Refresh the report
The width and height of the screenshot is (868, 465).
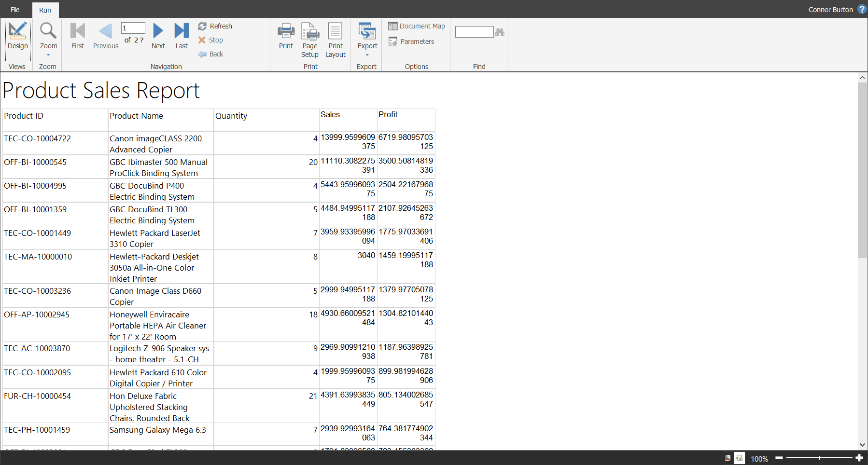coord(215,26)
